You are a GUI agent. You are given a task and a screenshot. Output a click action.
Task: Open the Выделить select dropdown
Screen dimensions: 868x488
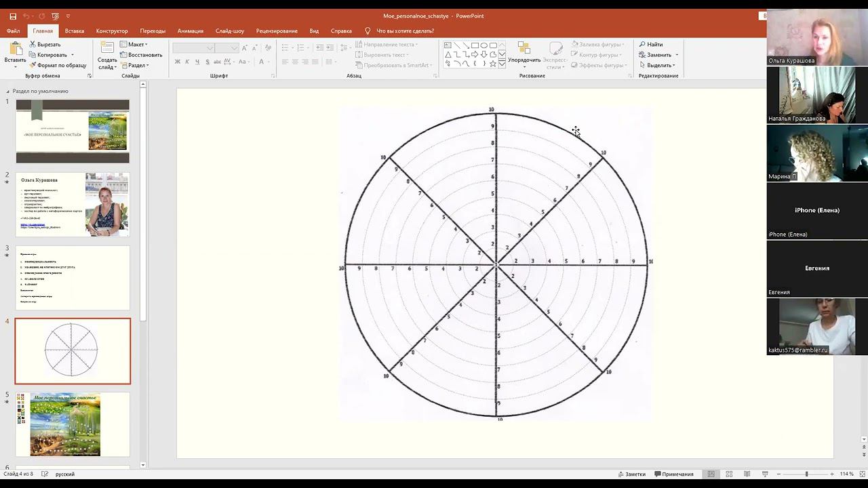point(657,65)
